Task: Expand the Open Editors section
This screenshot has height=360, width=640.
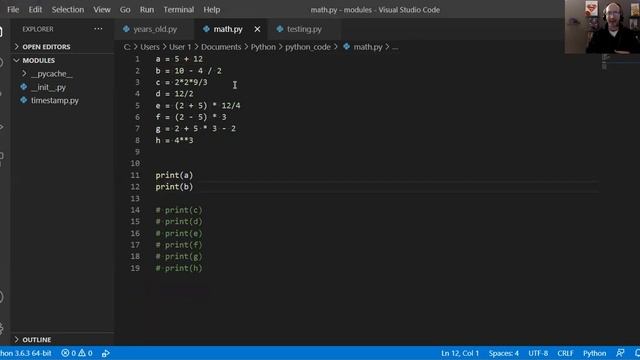Action: point(17,47)
